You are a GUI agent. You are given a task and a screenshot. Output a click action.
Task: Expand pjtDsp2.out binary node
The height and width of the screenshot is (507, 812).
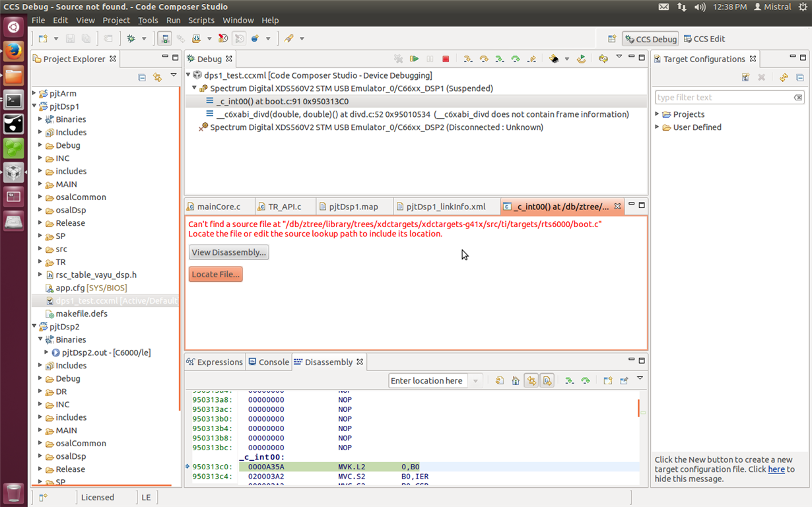tap(46, 353)
